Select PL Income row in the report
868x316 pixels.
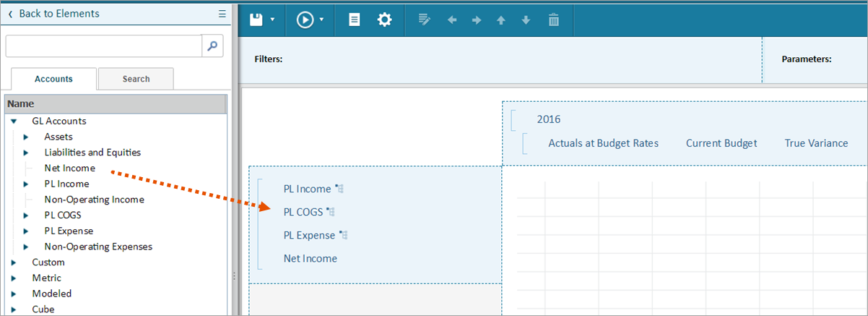(307, 189)
